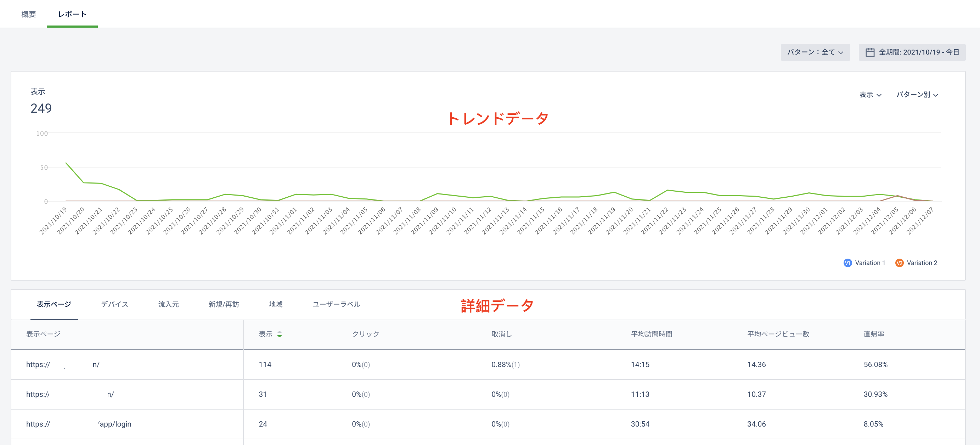
Task: Click the 表示ページ column header
Action: pyautogui.click(x=43, y=334)
